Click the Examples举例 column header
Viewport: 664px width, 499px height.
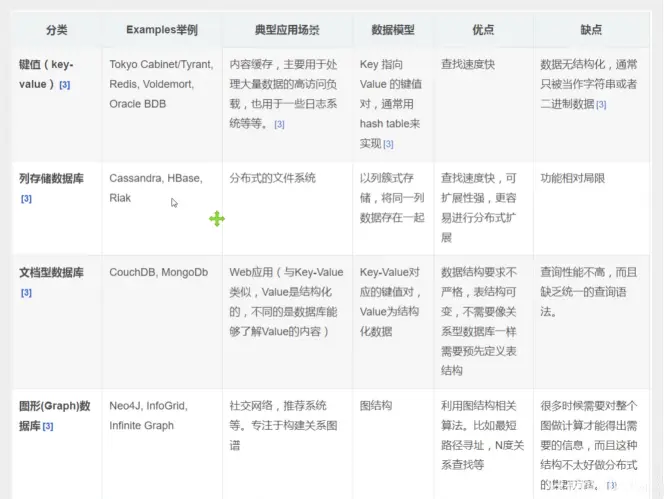(162, 30)
